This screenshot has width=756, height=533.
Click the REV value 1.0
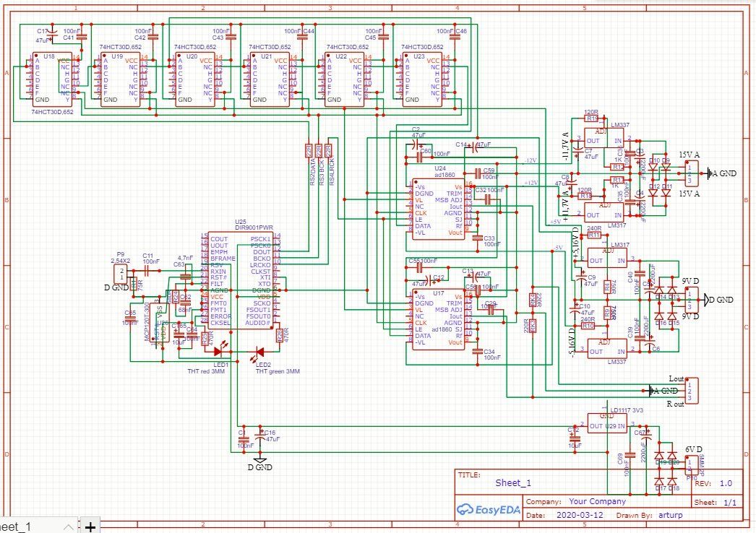[726, 483]
